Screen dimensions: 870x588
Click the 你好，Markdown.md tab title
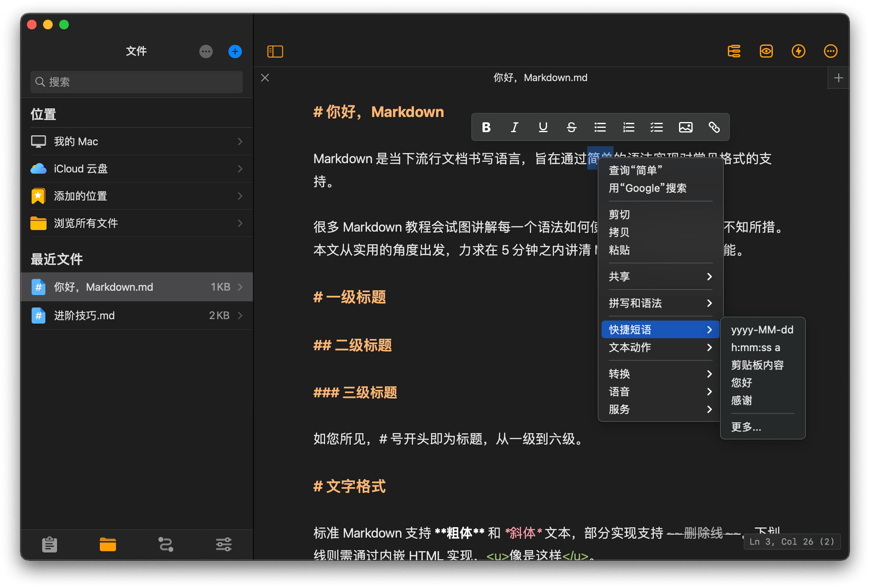point(540,78)
